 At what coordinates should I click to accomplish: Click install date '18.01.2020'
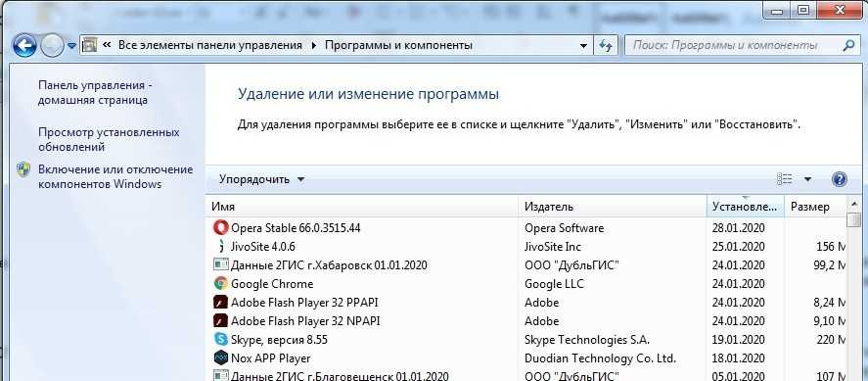pyautogui.click(x=739, y=357)
